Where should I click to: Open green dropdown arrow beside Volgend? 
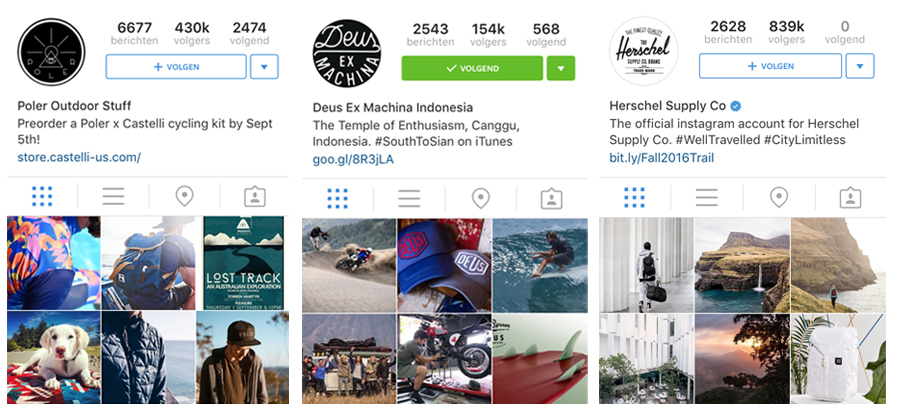pos(561,68)
